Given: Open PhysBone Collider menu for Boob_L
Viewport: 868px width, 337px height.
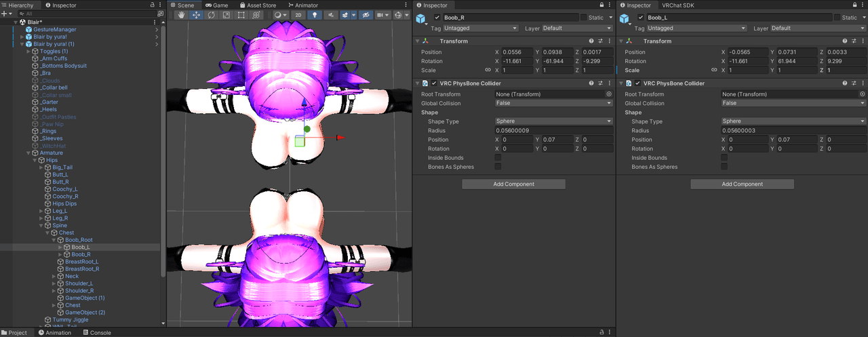Looking at the screenshot, I should click(863, 83).
